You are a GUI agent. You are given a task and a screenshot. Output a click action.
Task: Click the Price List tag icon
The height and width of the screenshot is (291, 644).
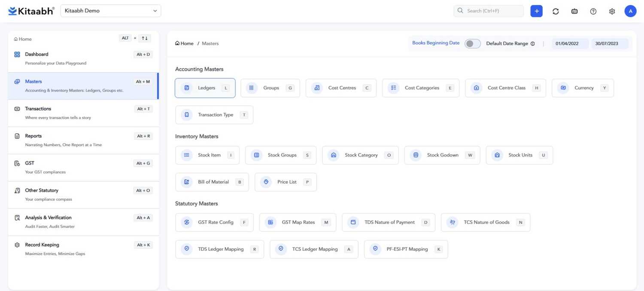pos(266,182)
